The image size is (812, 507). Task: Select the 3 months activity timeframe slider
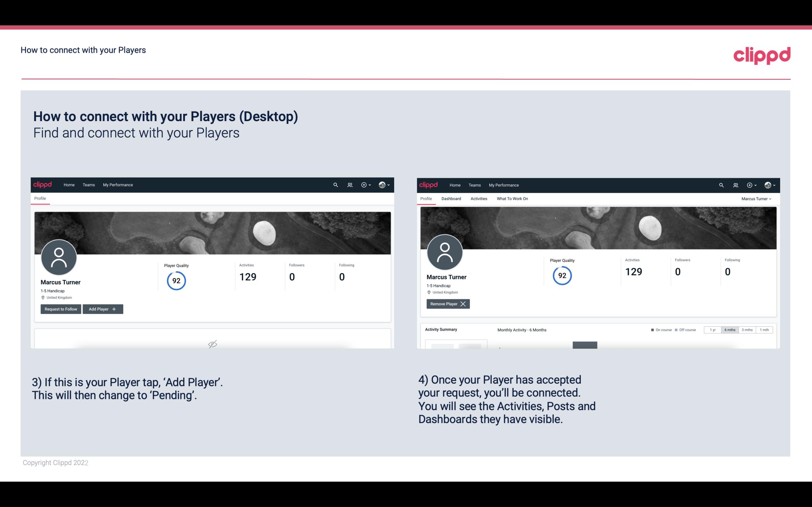click(x=747, y=329)
